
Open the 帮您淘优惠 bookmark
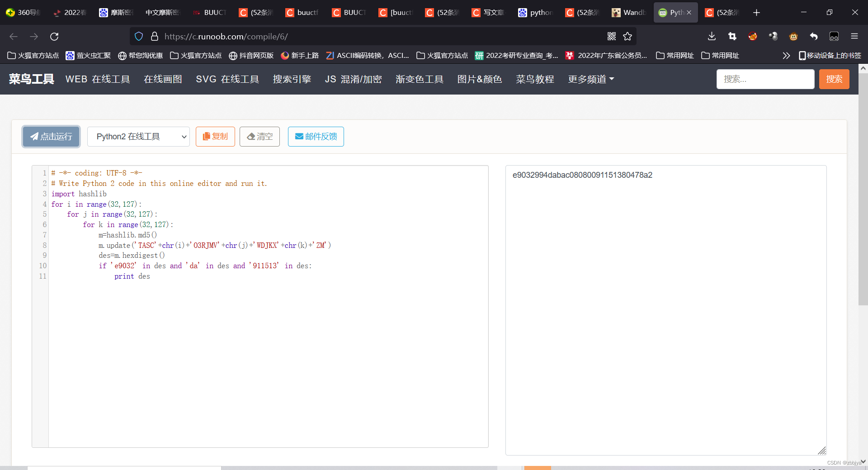point(140,56)
